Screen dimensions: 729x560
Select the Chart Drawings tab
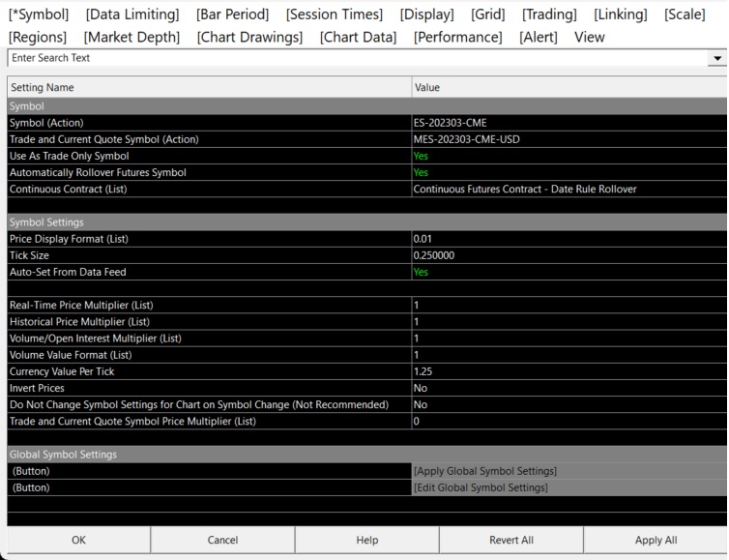(x=249, y=37)
